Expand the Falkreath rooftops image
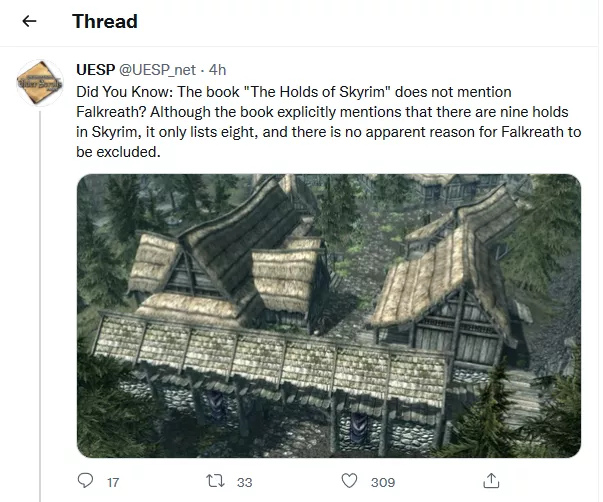The image size is (603, 502). coord(329,315)
